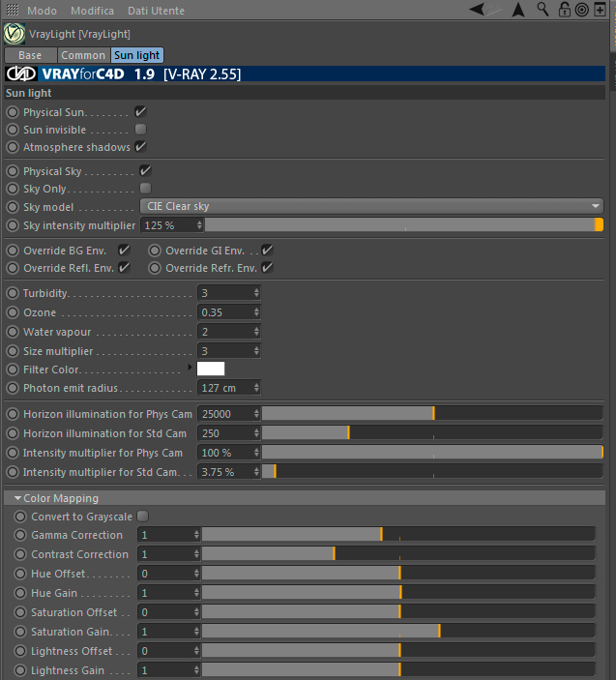This screenshot has width=616, height=680.
Task: Click animation dot next to Sky Only
Action: [13, 189]
